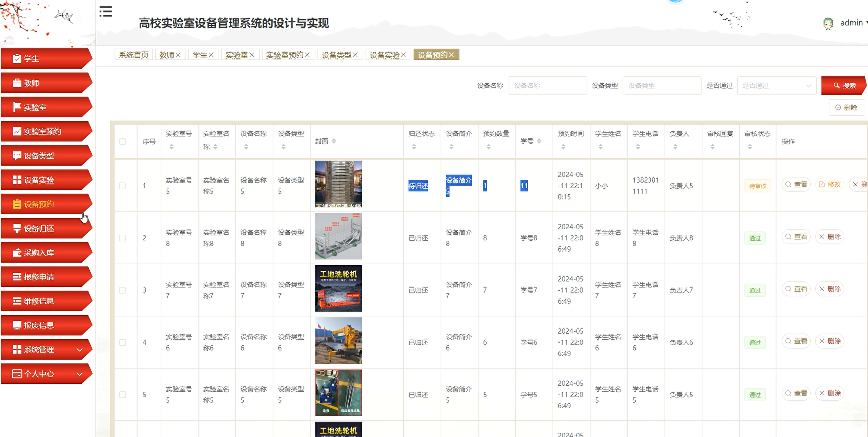The image size is (868, 437).
Task: Close the active 设备预约 tab with its X icon
Action: [451, 55]
